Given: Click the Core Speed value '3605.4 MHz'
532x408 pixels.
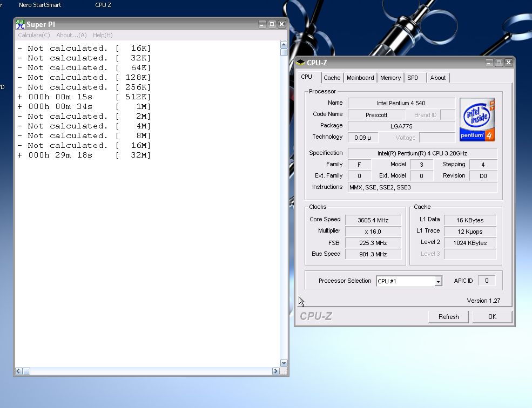Looking at the screenshot, I should click(x=373, y=220).
